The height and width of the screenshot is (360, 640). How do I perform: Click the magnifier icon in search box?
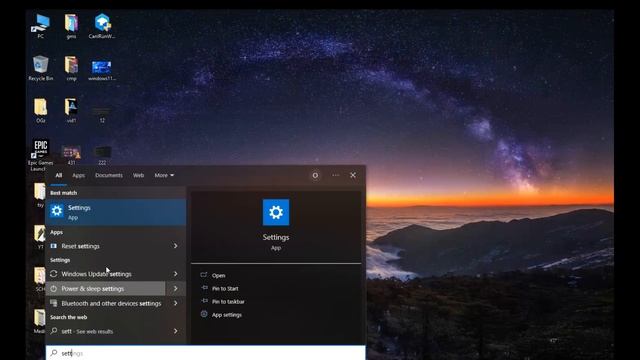(x=53, y=353)
